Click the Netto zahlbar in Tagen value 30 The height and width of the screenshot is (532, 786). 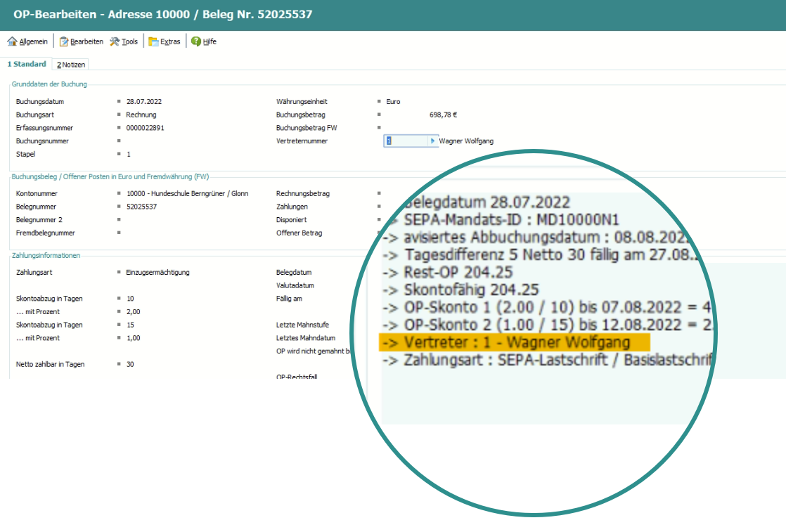click(130, 364)
